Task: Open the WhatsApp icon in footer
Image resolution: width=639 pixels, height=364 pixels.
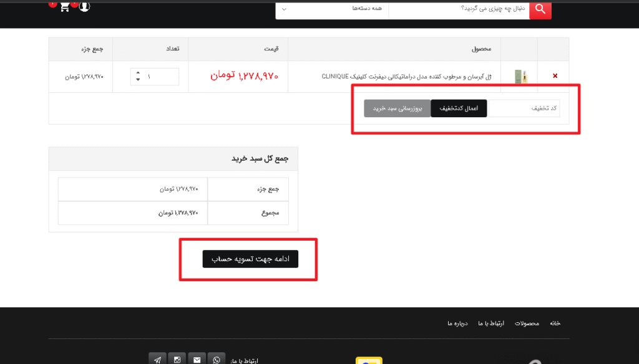Action: click(217, 358)
